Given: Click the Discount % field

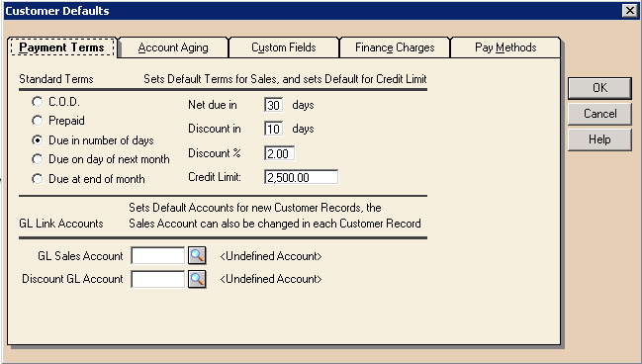Looking at the screenshot, I should click(279, 153).
